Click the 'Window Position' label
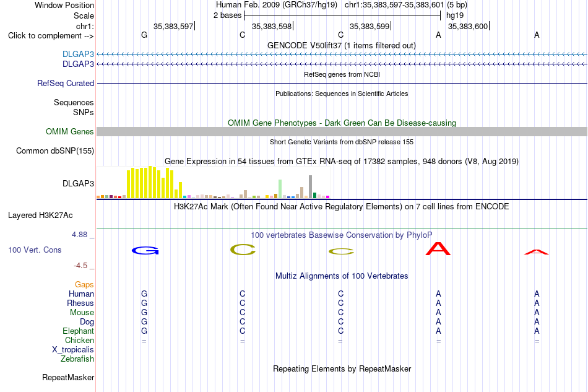This screenshot has height=392, width=588. pos(64,5)
